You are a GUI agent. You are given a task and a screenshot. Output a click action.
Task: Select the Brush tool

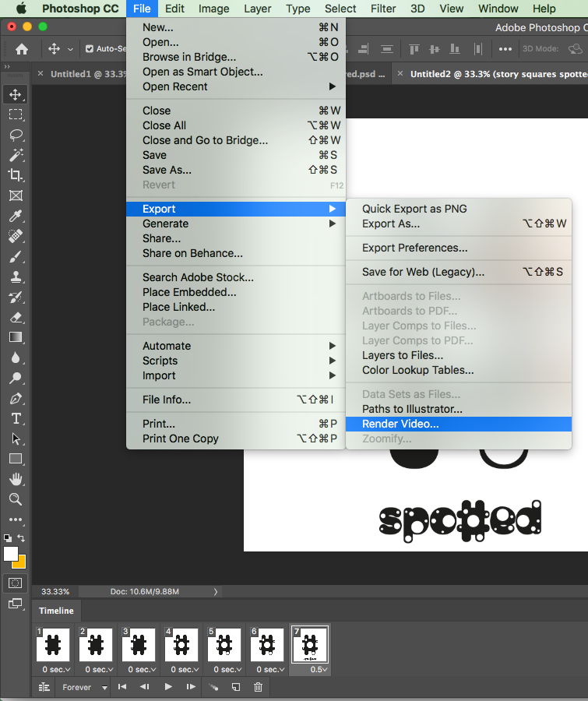pyautogui.click(x=16, y=256)
